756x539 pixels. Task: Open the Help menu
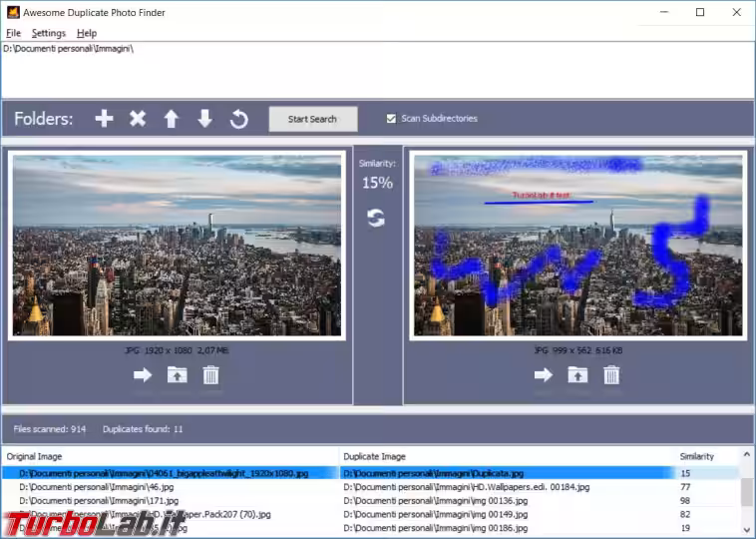(x=87, y=33)
